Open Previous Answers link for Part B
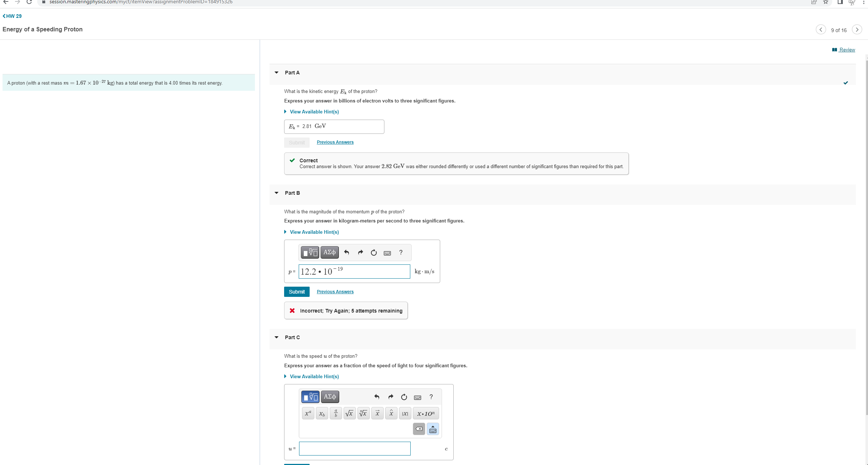The width and height of the screenshot is (868, 465). coord(335,292)
